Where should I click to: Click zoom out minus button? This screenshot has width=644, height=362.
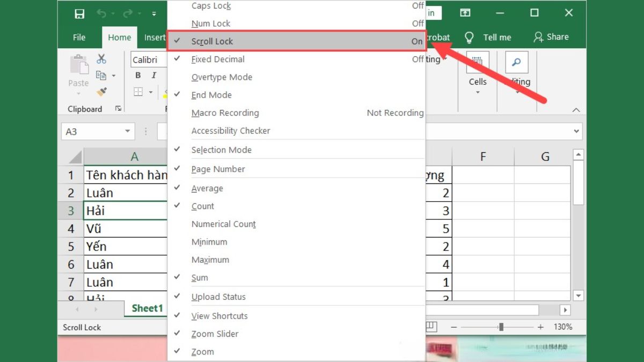click(x=454, y=327)
